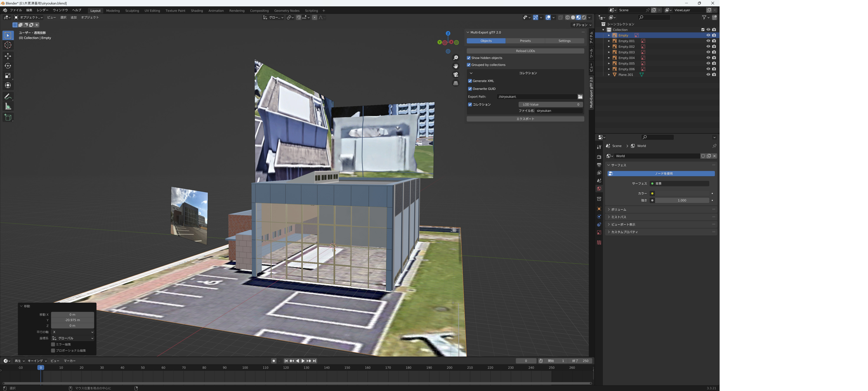Open the Tool properties tab icon

(x=599, y=147)
